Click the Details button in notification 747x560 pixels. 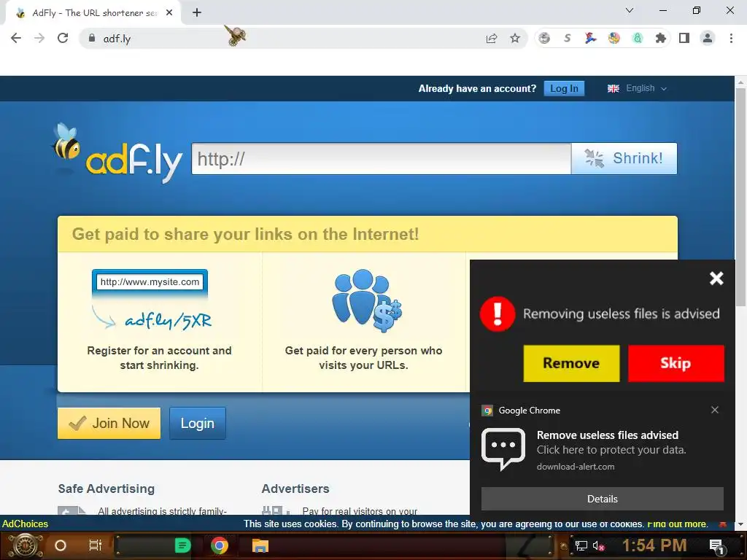[602, 499]
